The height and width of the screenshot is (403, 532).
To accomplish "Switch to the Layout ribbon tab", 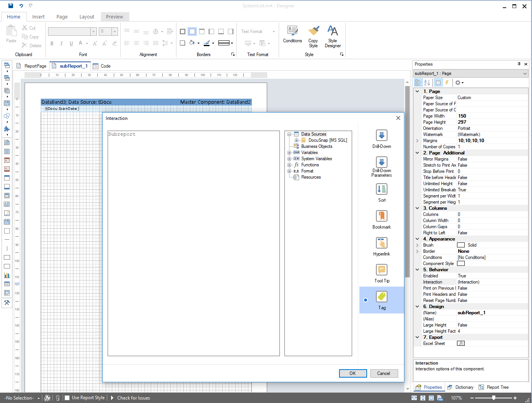I will click(x=87, y=17).
